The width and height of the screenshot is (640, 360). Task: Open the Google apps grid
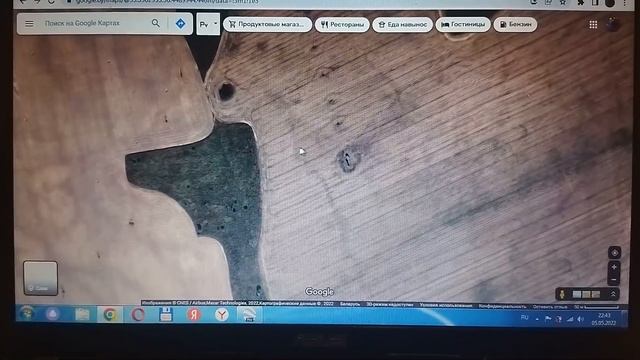(x=593, y=24)
